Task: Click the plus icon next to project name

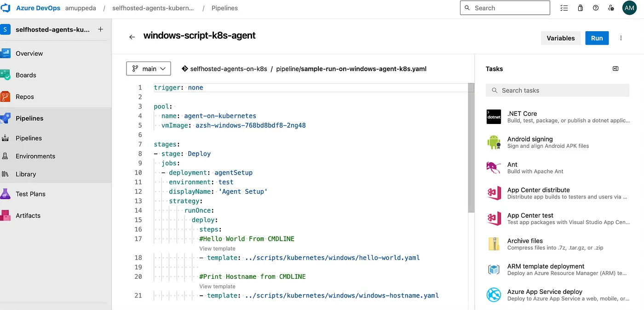Action: click(101, 29)
